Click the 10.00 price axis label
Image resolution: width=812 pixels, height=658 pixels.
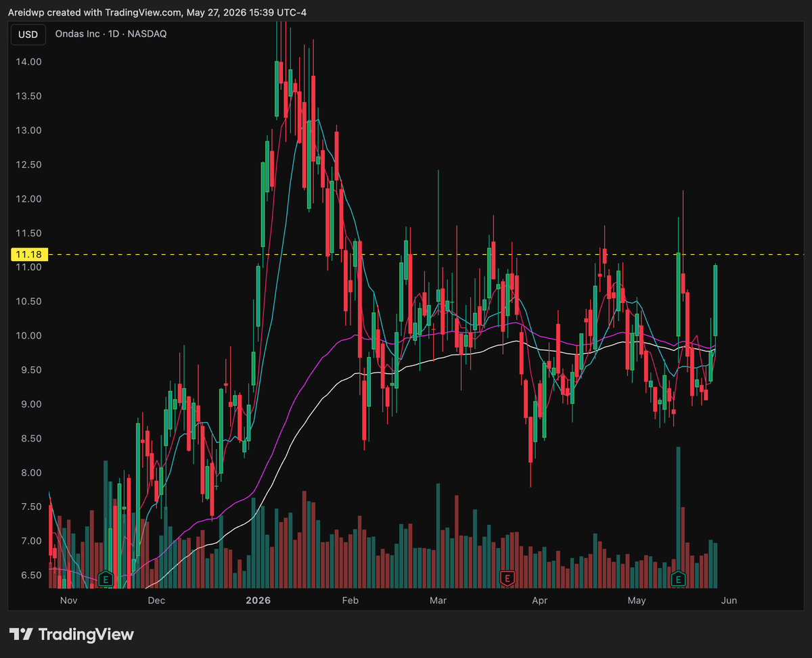(28, 336)
